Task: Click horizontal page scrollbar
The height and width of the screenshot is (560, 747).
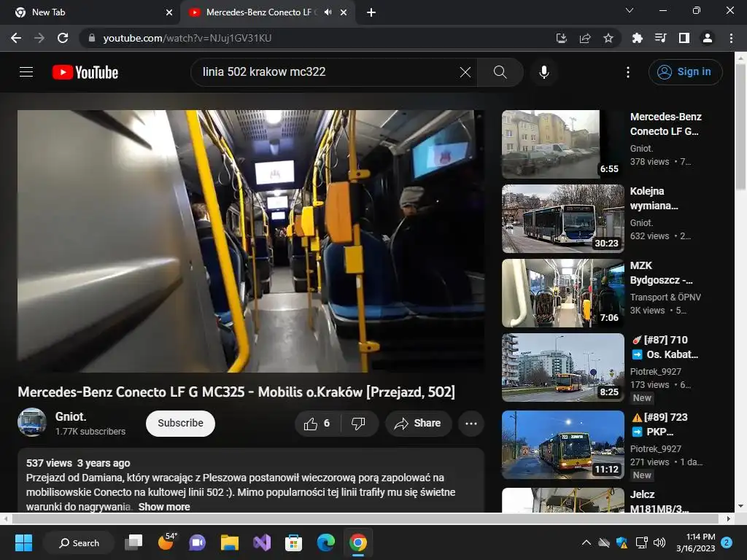Action: 365,518
